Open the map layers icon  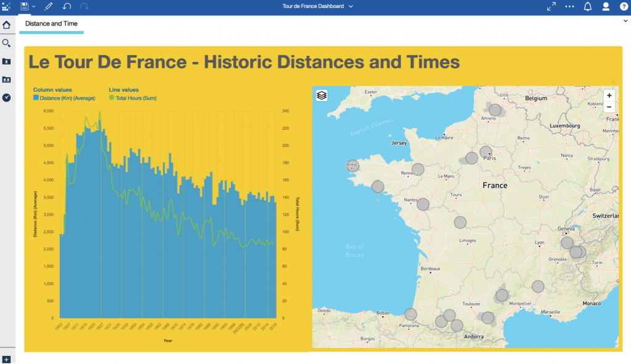pyautogui.click(x=322, y=95)
